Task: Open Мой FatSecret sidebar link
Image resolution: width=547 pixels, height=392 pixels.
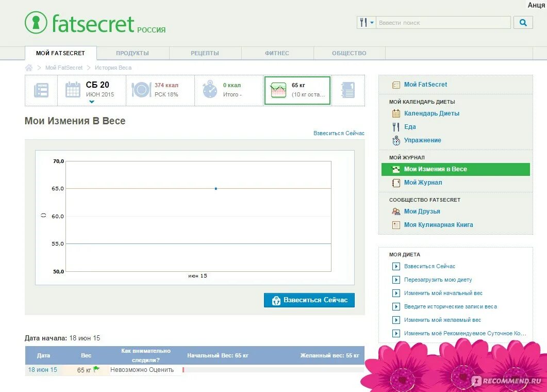Action: point(425,85)
